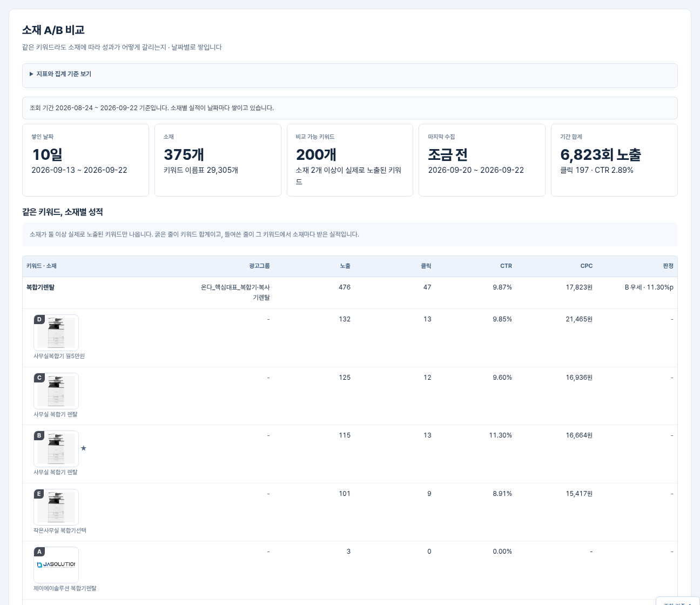Click the 키워드 · 소재 column header

point(42,266)
